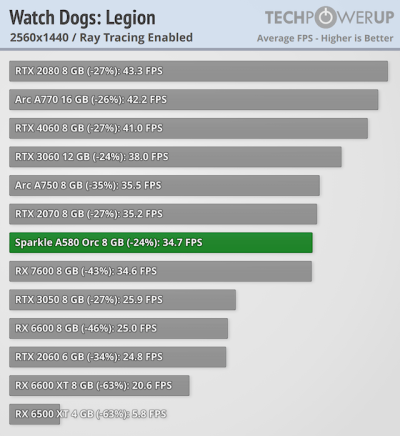400x436 pixels.
Task: Click the RTX 4060 8 GB bar
Action: (188, 128)
